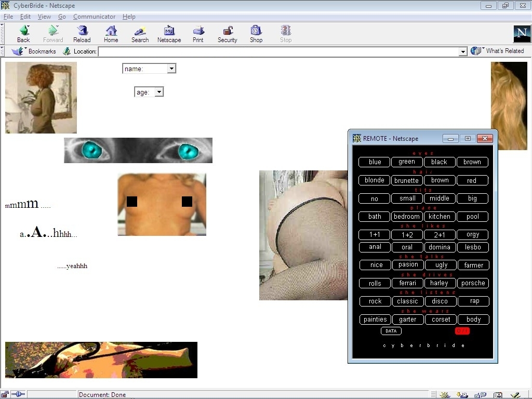
Task: Go to the Home page
Action: pyautogui.click(x=111, y=33)
